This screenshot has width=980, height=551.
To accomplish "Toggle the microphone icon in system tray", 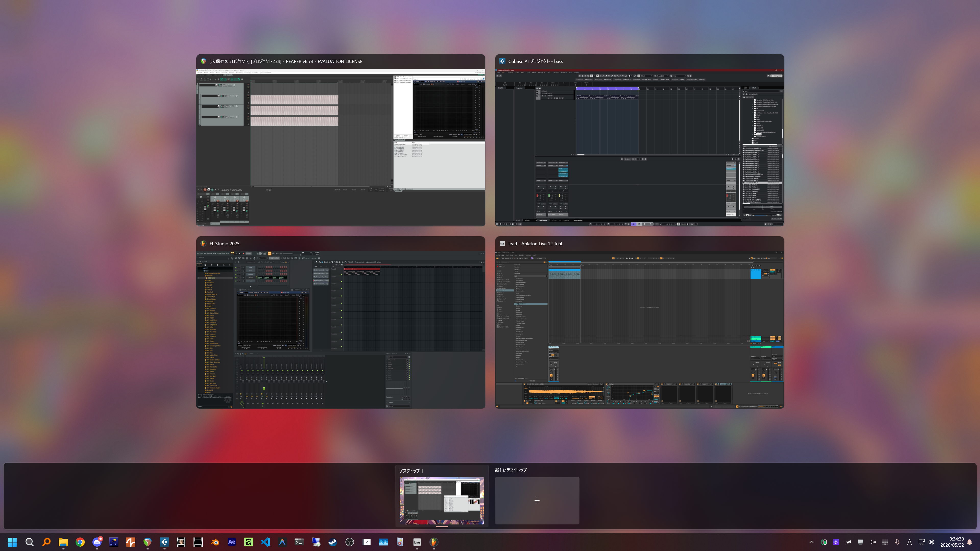I will coord(897,542).
